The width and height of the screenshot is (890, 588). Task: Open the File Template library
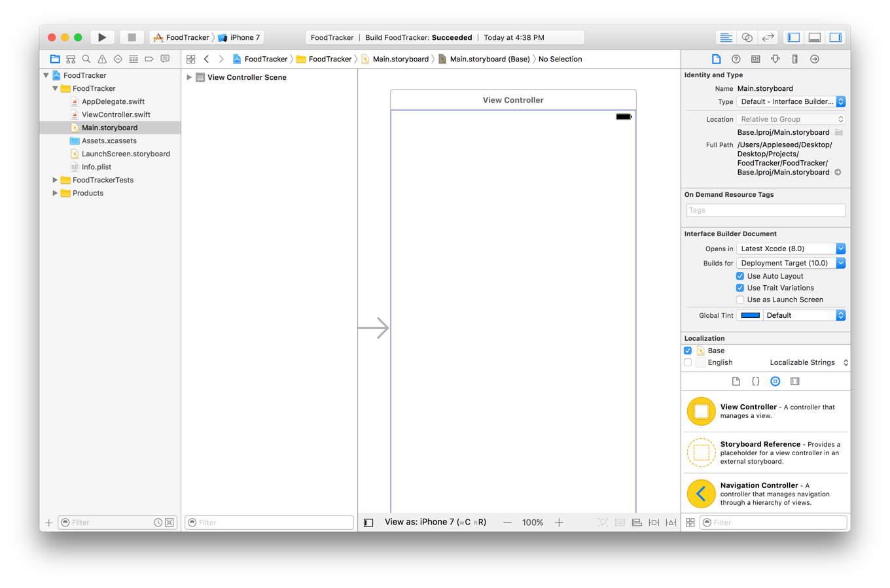point(736,381)
